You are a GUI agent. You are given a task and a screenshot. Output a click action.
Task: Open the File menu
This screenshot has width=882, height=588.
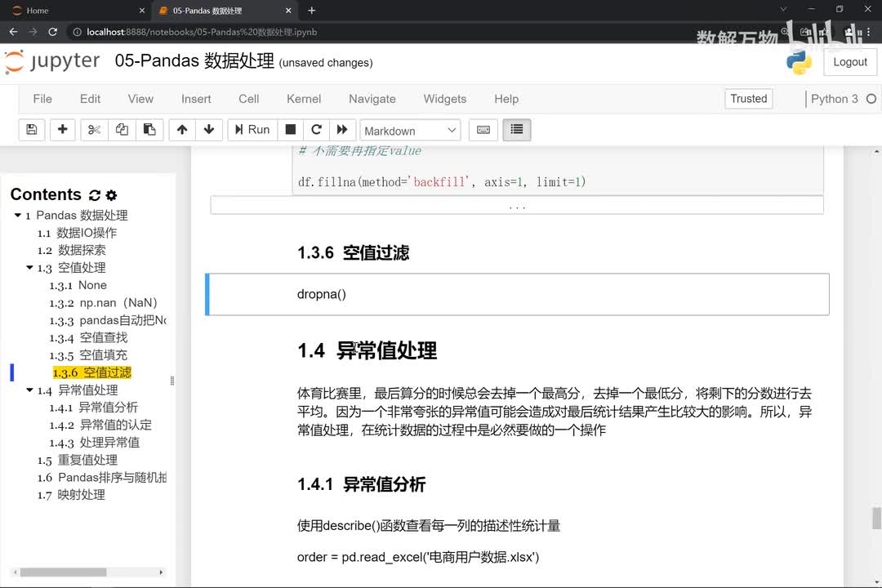[42, 99]
